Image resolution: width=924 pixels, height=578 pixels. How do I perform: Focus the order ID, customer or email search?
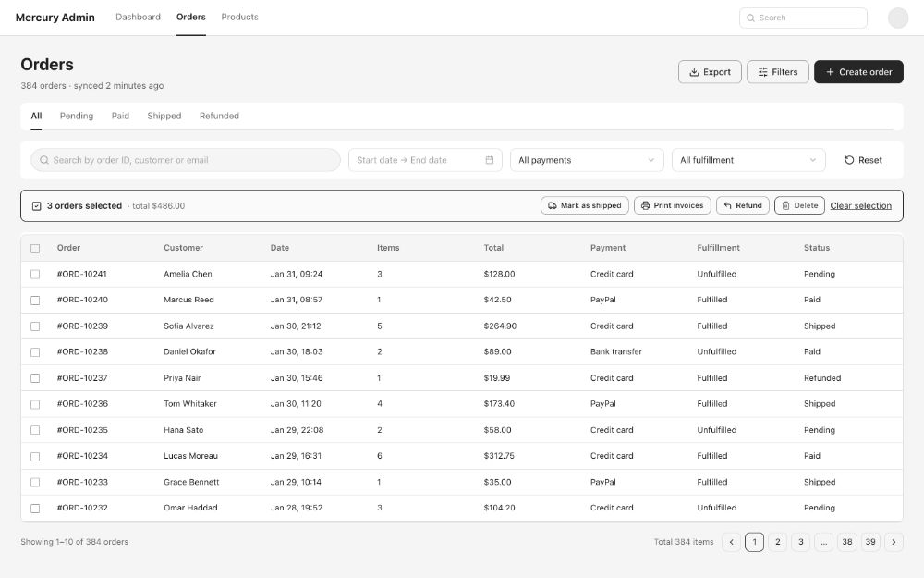click(186, 160)
